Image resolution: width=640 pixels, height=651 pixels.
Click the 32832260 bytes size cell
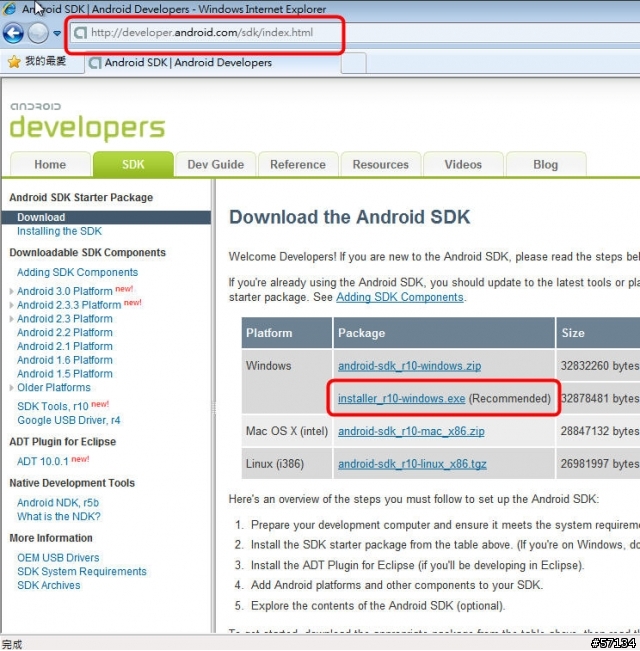[598, 366]
